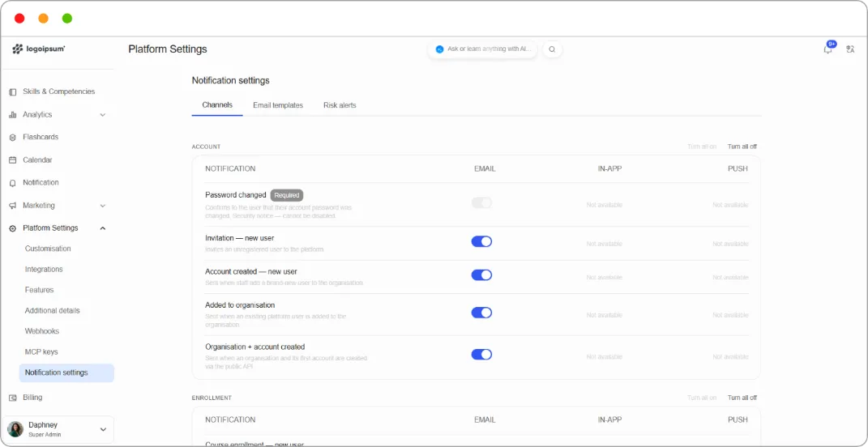Click the Billing wallet icon
Viewport: 868px width, 447px height.
(13, 398)
